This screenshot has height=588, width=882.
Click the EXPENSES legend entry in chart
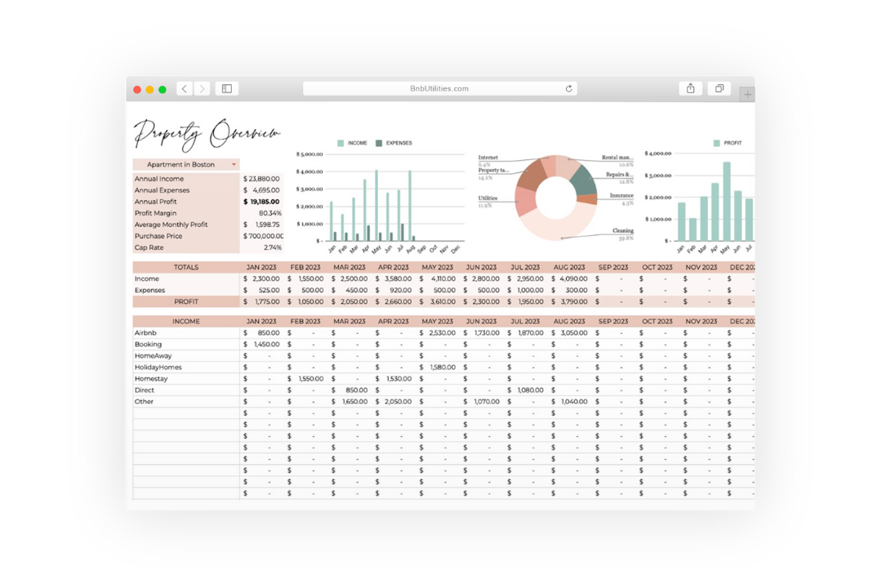[398, 143]
